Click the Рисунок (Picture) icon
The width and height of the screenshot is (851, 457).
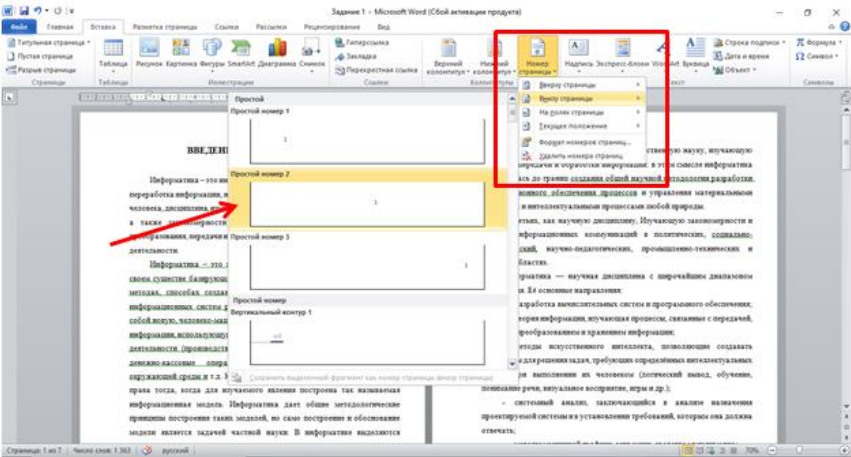pos(149,56)
